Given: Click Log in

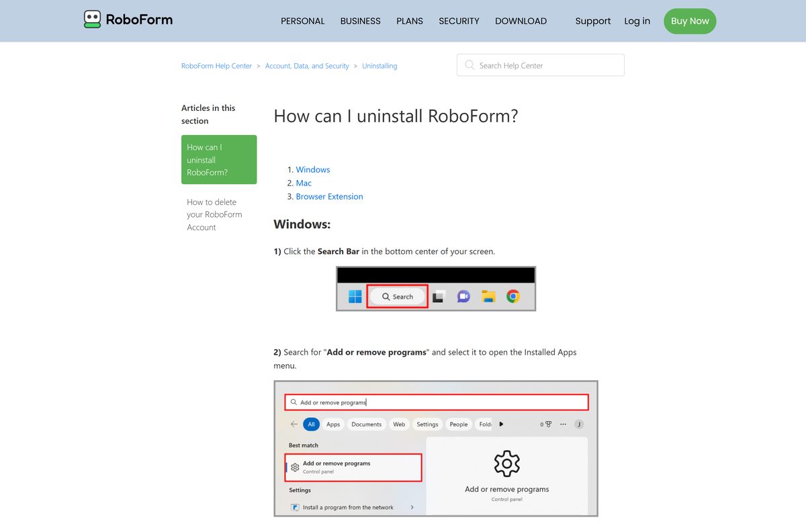Looking at the screenshot, I should pyautogui.click(x=637, y=21).
